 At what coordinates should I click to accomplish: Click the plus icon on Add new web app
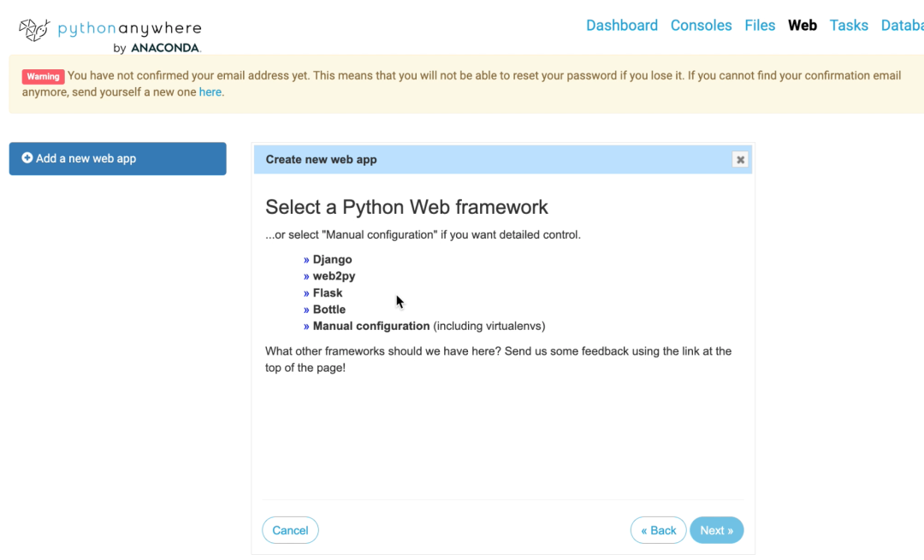pyautogui.click(x=27, y=158)
